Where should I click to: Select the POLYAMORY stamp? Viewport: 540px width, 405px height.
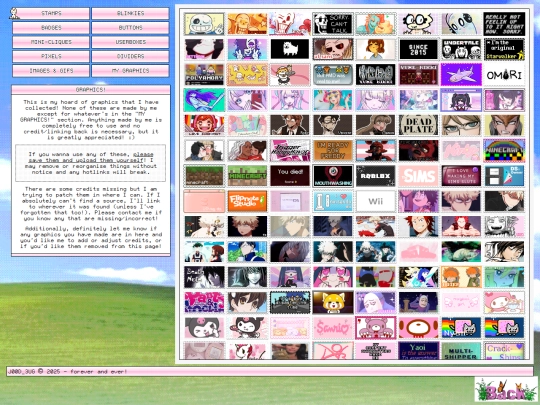(x=204, y=74)
